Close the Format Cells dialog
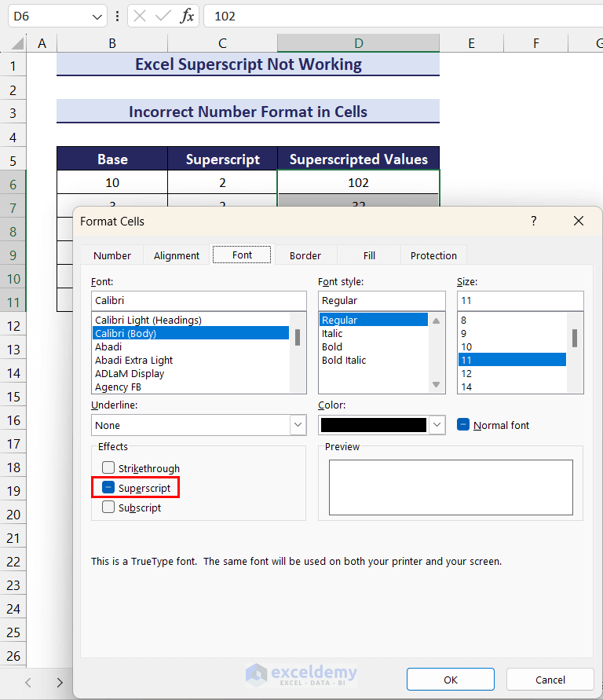 click(x=579, y=221)
